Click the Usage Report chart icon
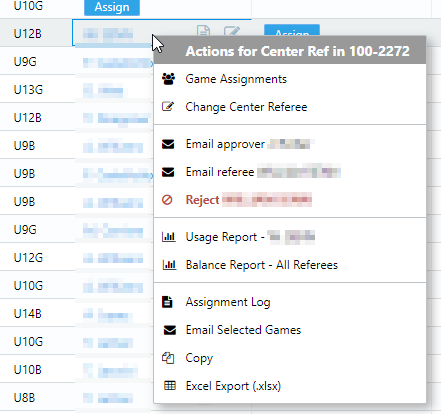 [168, 237]
